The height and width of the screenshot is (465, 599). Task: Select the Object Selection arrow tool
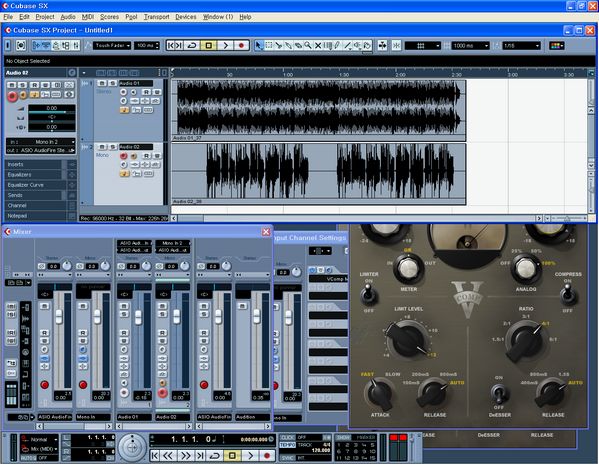(x=259, y=45)
